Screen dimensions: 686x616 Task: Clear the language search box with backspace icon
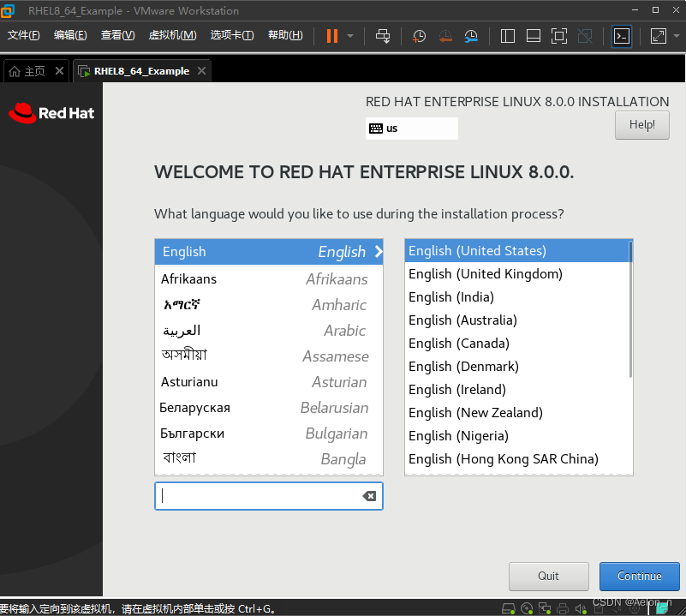(369, 496)
